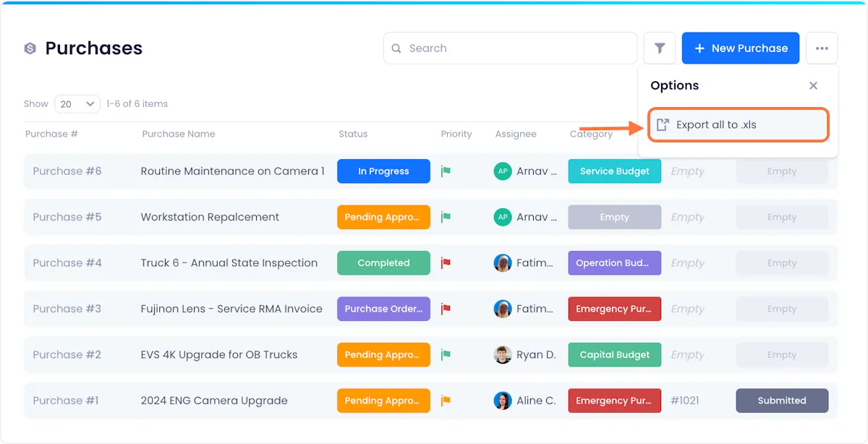
Task: Select Purchase #6 number cell
Action: (67, 171)
